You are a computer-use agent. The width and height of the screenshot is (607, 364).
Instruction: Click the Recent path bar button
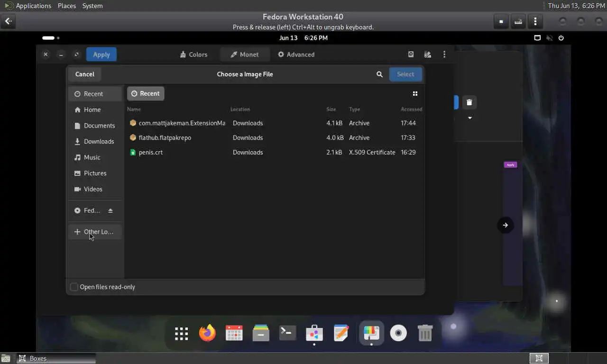(x=146, y=93)
